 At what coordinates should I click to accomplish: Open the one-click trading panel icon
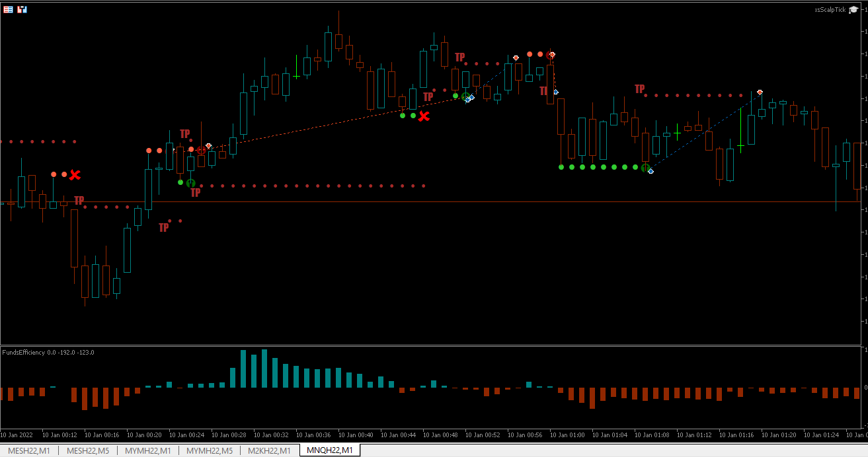pos(8,9)
